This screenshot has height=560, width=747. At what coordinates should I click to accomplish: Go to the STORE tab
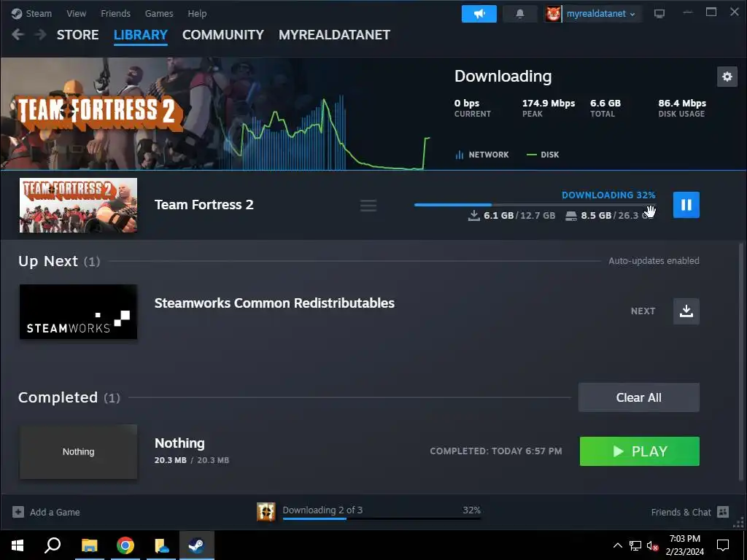coord(77,35)
